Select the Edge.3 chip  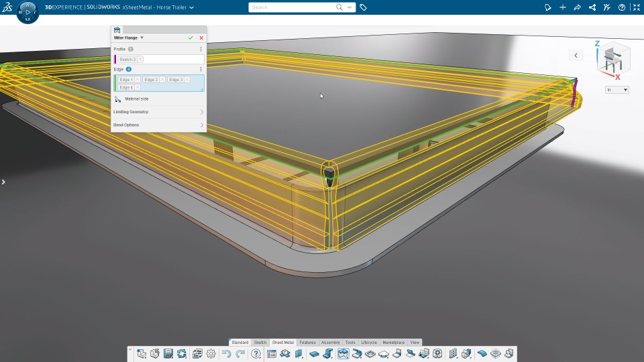[x=176, y=80]
